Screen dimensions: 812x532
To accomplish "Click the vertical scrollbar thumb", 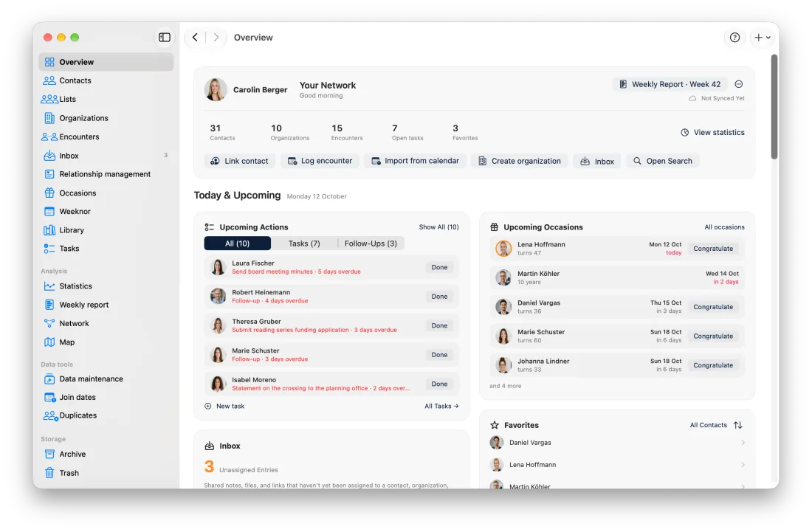I will pyautogui.click(x=774, y=106).
